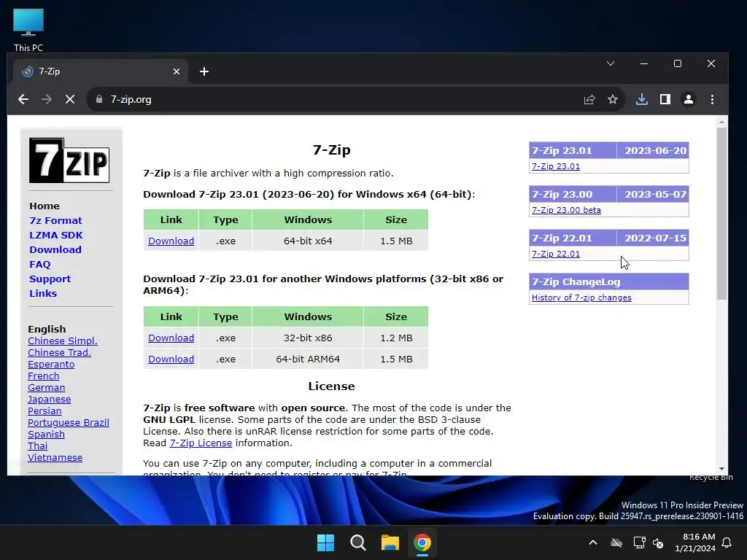747x560 pixels.
Task: Switch language to French
Action: (43, 376)
